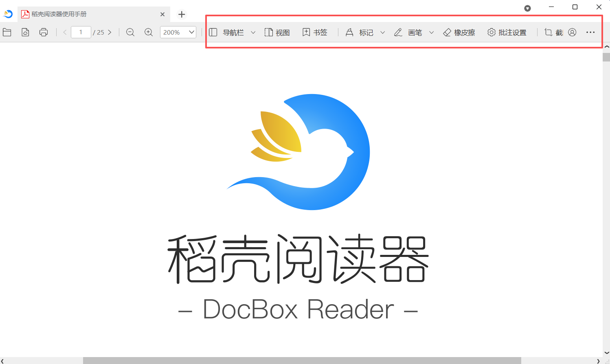The height and width of the screenshot is (364, 610).
Task: Click the vertical scrollbar thumb
Action: pos(606,57)
